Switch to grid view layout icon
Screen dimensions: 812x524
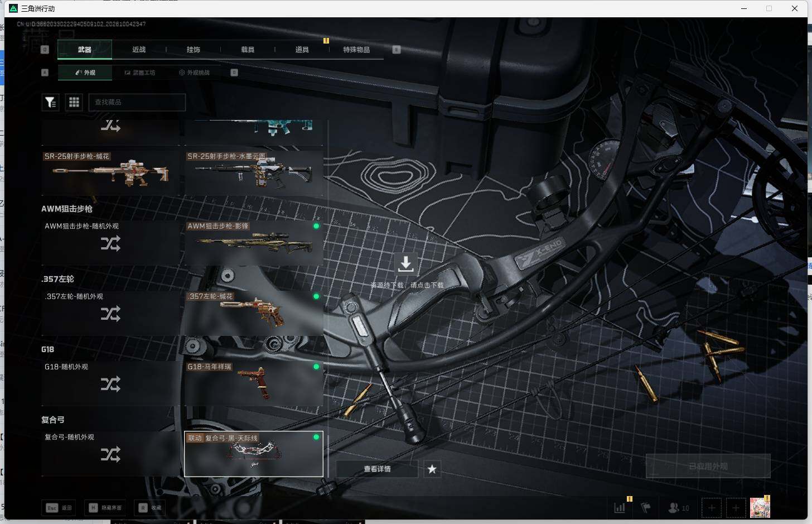coord(74,102)
